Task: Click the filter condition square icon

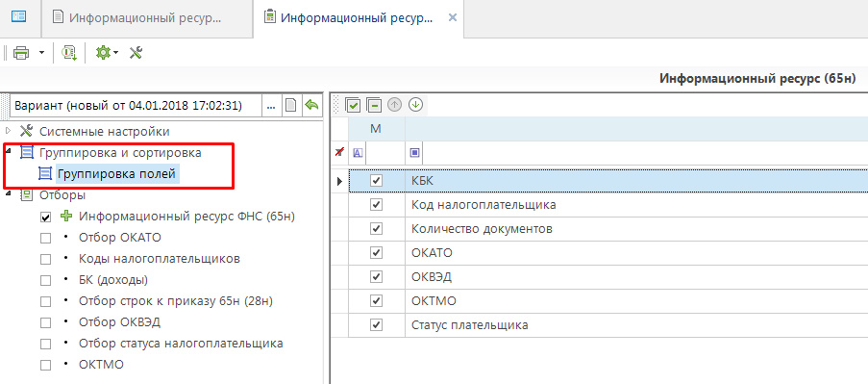Action: 414,153
